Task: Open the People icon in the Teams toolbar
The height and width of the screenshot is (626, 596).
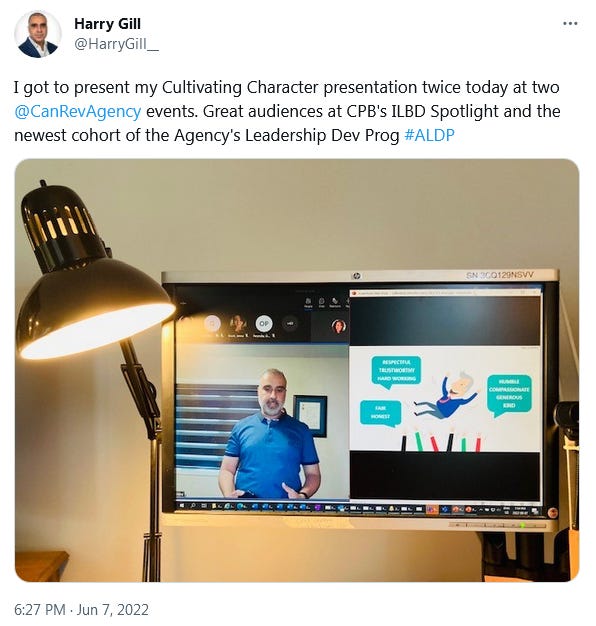Action: pos(308,302)
